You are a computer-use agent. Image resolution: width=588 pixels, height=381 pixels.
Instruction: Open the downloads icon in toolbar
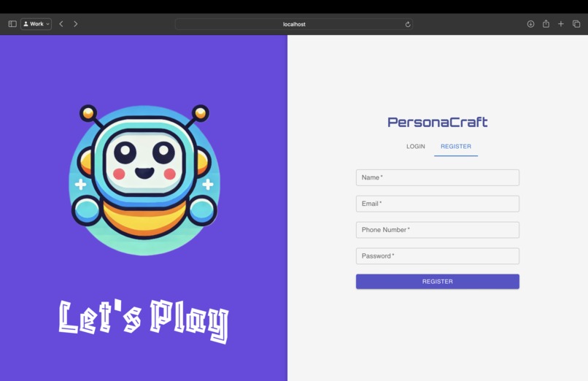[x=530, y=24]
